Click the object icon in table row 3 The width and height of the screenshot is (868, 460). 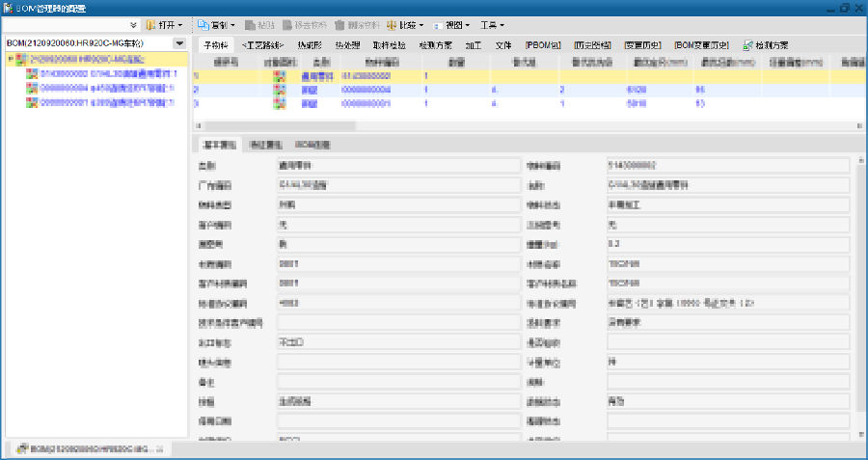point(280,102)
